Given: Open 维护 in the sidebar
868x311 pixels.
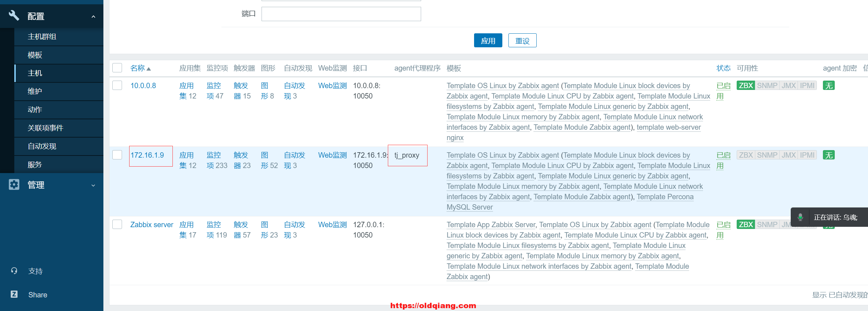Looking at the screenshot, I should click(x=59, y=91).
